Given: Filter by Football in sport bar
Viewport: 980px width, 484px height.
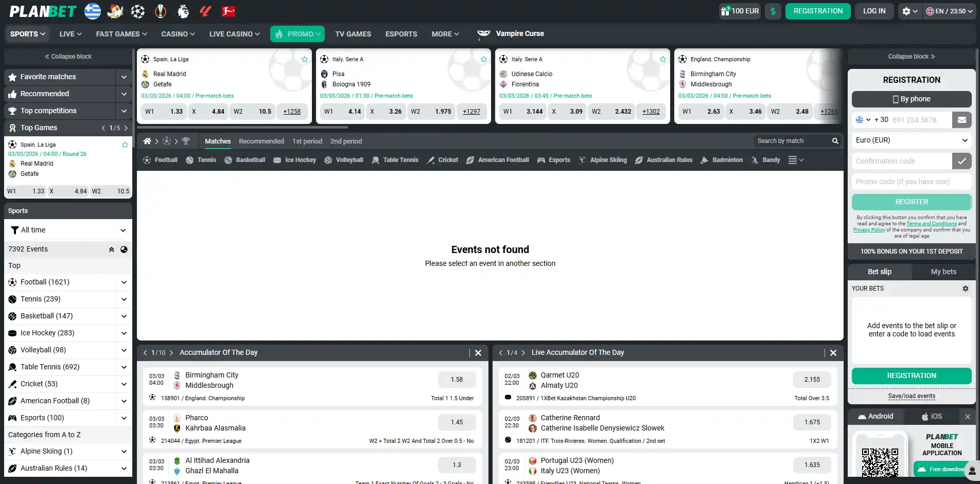Looking at the screenshot, I should pos(160,160).
